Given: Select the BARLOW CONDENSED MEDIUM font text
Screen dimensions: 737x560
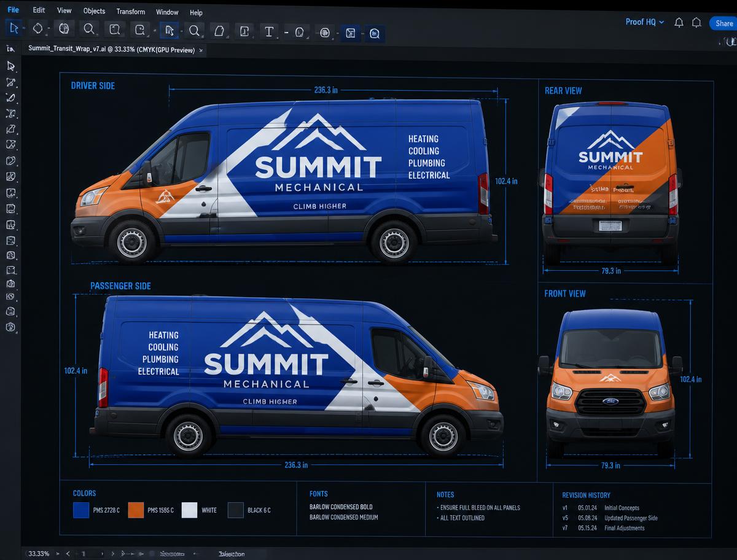Looking at the screenshot, I should coord(344,518).
